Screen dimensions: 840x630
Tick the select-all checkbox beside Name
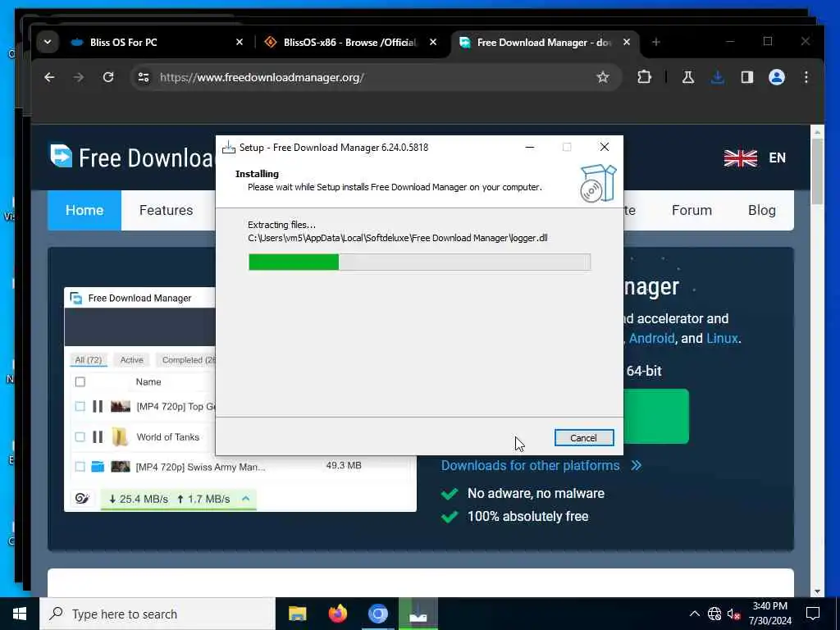click(x=80, y=382)
